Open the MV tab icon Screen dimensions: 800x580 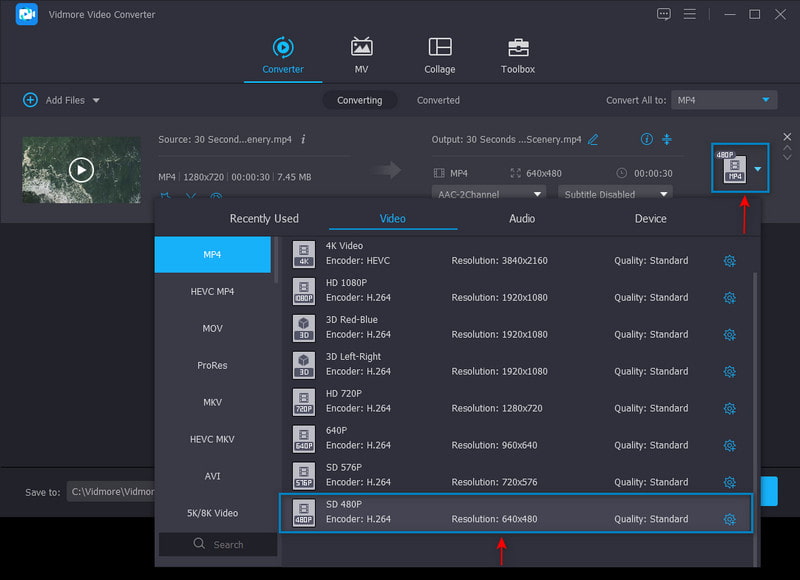click(x=361, y=47)
